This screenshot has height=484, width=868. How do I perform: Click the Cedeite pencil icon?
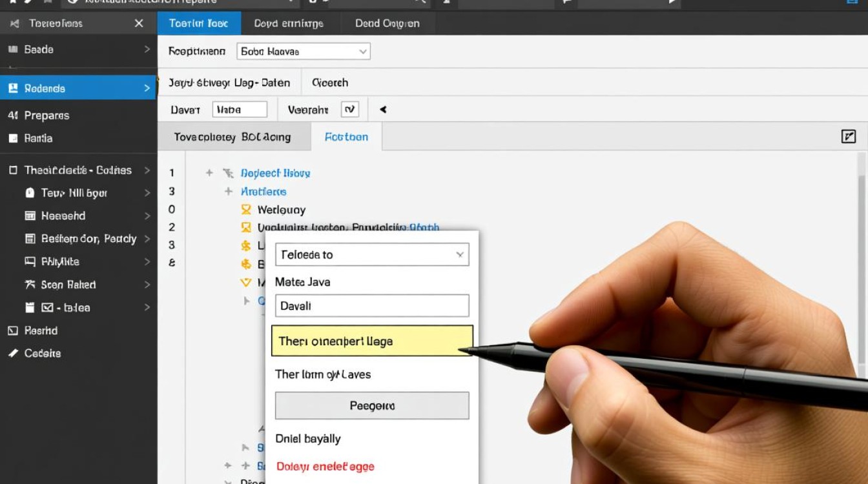12,354
